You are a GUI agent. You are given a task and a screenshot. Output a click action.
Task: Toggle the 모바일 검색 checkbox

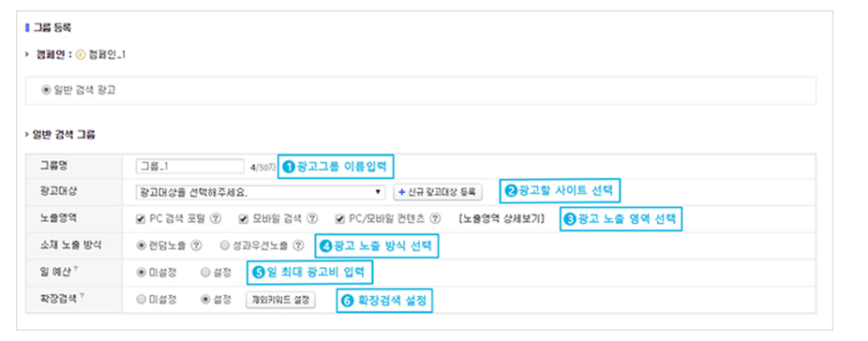point(244,219)
